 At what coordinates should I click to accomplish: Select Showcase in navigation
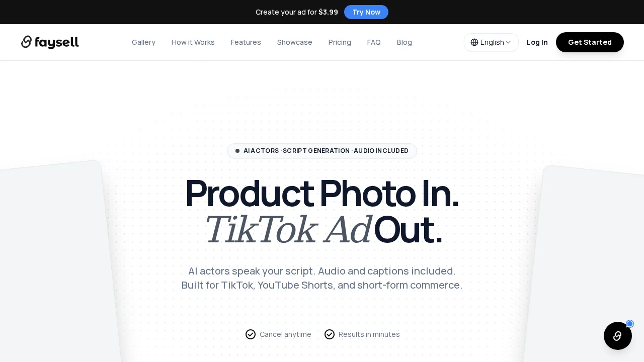[x=295, y=42]
